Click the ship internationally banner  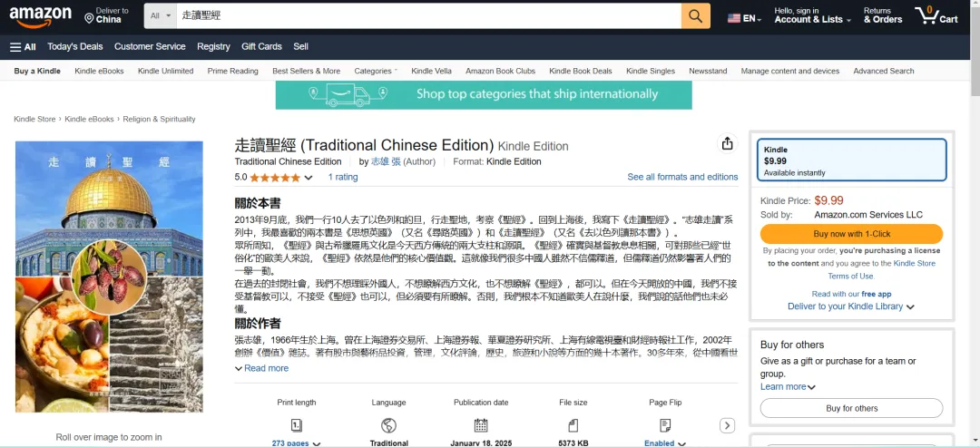click(x=484, y=95)
